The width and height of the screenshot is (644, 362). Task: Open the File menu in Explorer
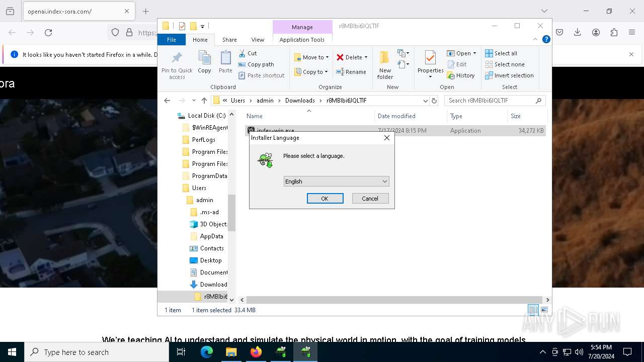(172, 40)
